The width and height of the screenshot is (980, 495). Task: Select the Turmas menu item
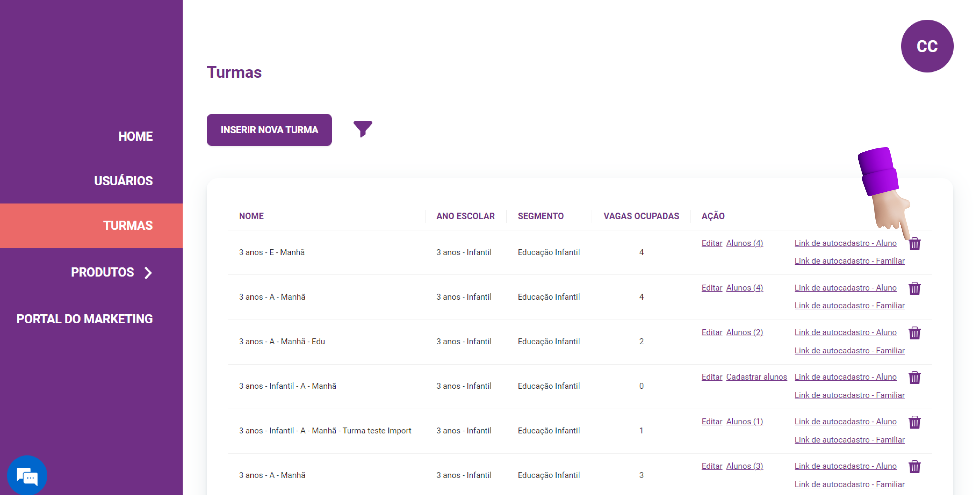[128, 225]
